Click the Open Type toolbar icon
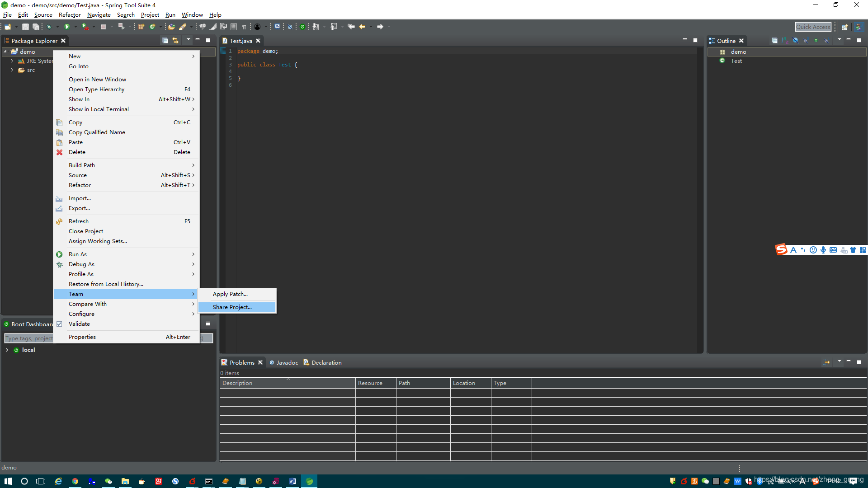868x488 pixels. pos(171,27)
